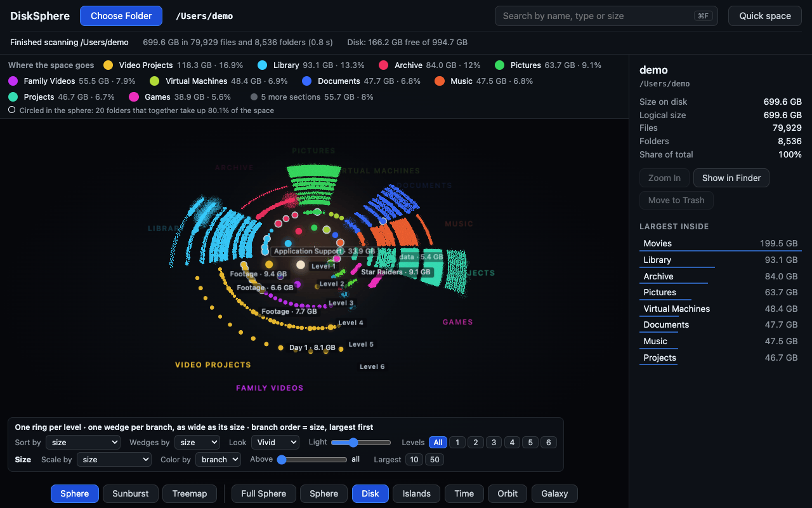The image size is (812, 508).
Task: Select the Islands layout
Action: click(x=417, y=493)
